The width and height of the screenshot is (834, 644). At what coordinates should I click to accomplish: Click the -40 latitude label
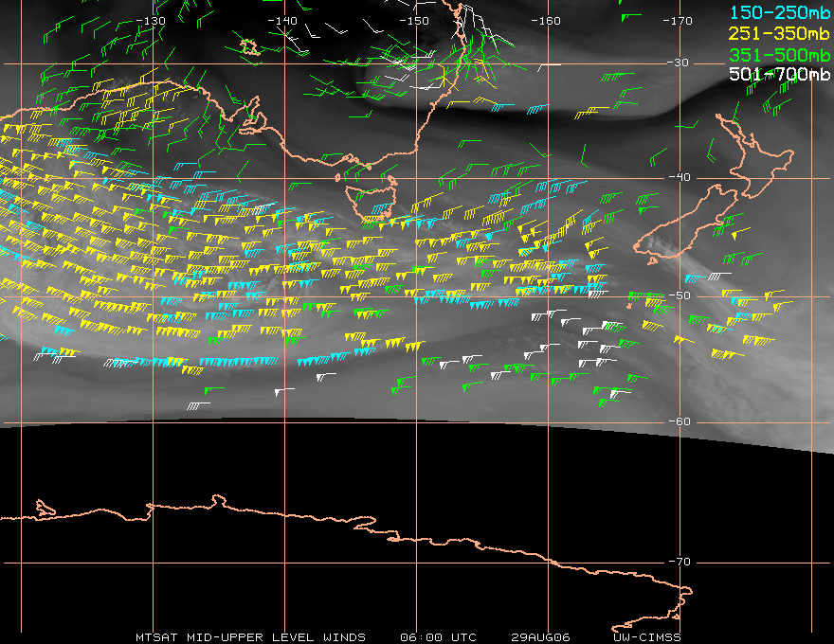point(680,177)
